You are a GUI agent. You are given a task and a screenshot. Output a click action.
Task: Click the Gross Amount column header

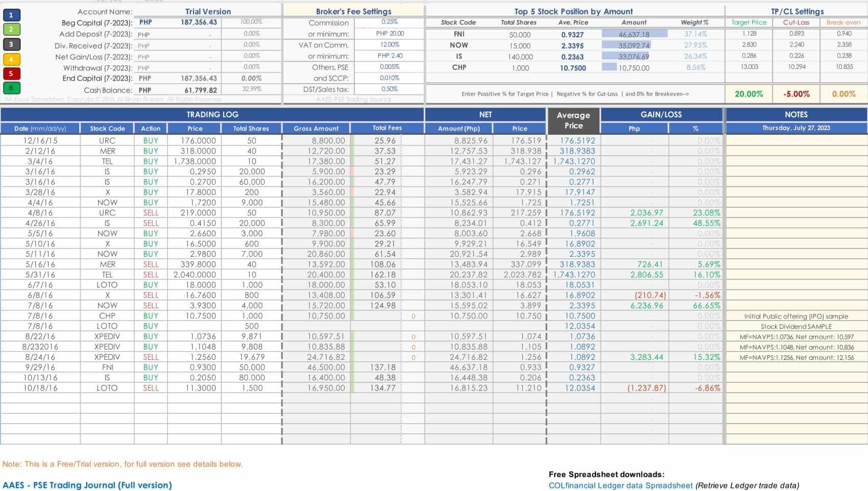click(x=316, y=129)
